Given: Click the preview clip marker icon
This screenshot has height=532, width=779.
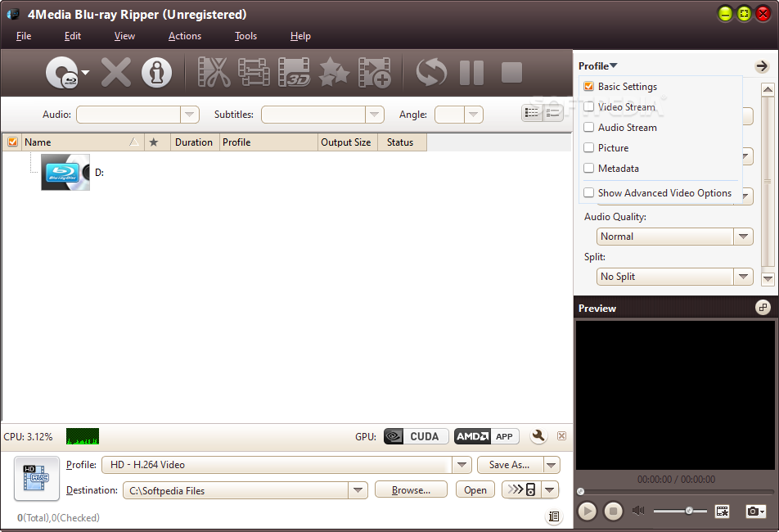Looking at the screenshot, I should point(722,511).
